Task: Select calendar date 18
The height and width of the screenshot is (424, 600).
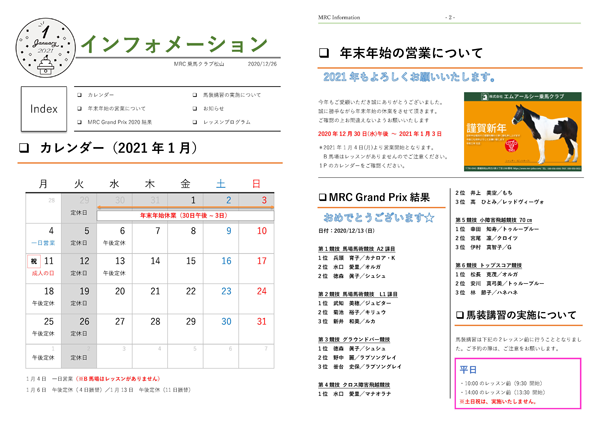Action: [x=49, y=291]
